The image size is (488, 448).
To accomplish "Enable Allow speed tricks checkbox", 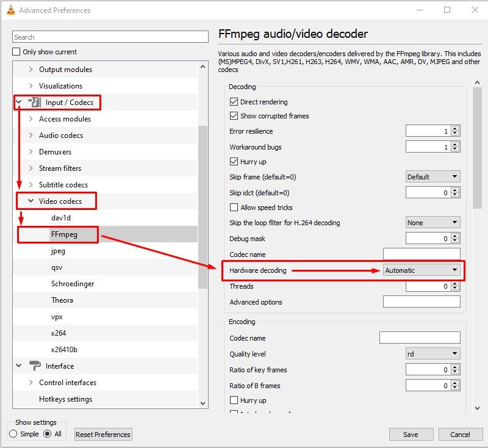I will point(234,208).
